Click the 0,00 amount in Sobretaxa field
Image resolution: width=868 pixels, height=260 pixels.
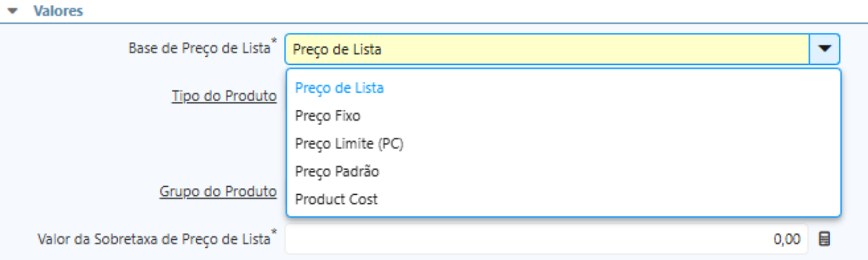pos(788,240)
